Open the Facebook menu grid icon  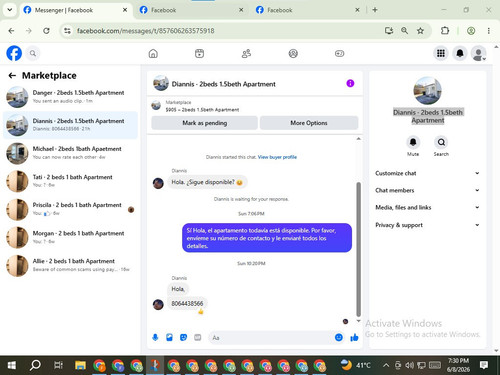point(441,53)
